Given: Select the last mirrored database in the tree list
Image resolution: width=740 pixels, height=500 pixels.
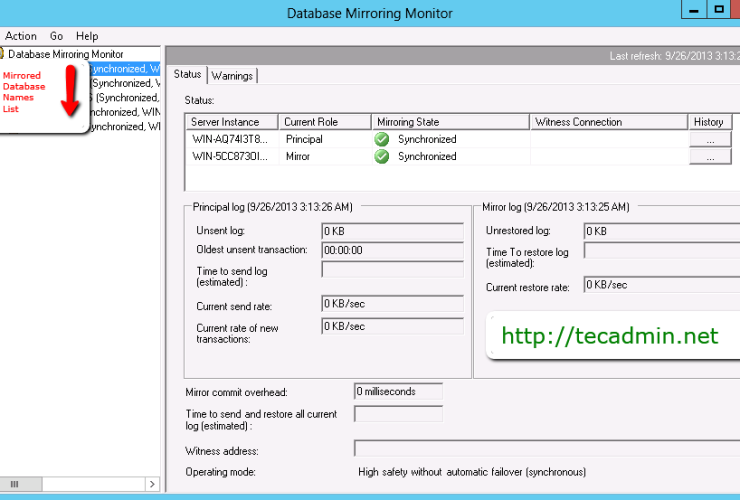Looking at the screenshot, I should click(x=123, y=127).
